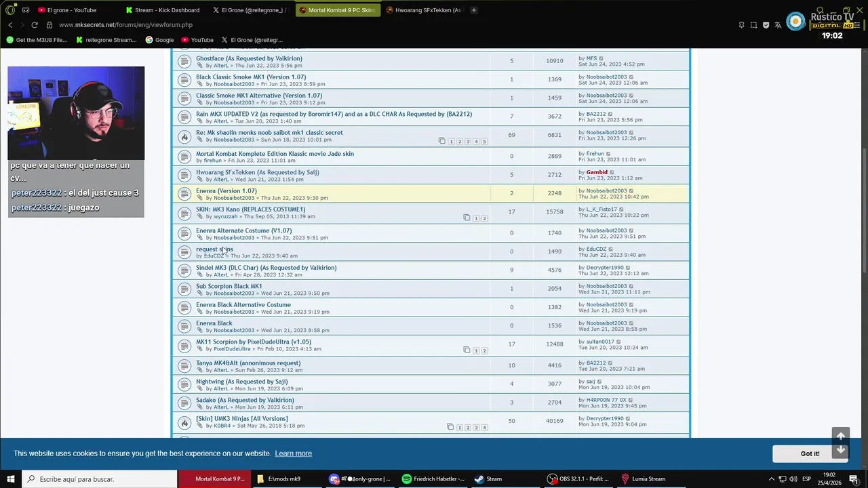Click the multi-page icon in SKIN: MK3 Kano row
This screenshot has height=488, width=868.
pos(467,218)
